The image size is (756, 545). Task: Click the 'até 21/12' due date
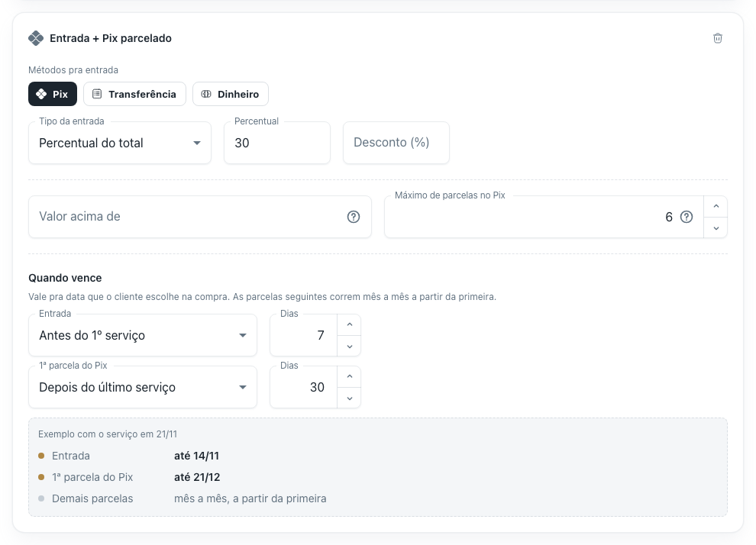coord(197,477)
